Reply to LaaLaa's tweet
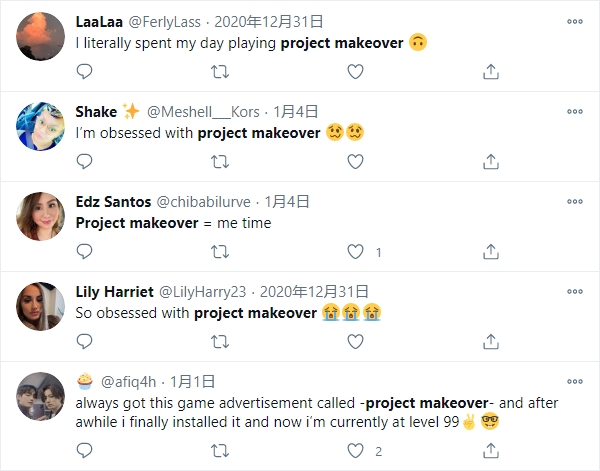This screenshot has height=471, width=600. tap(85, 72)
